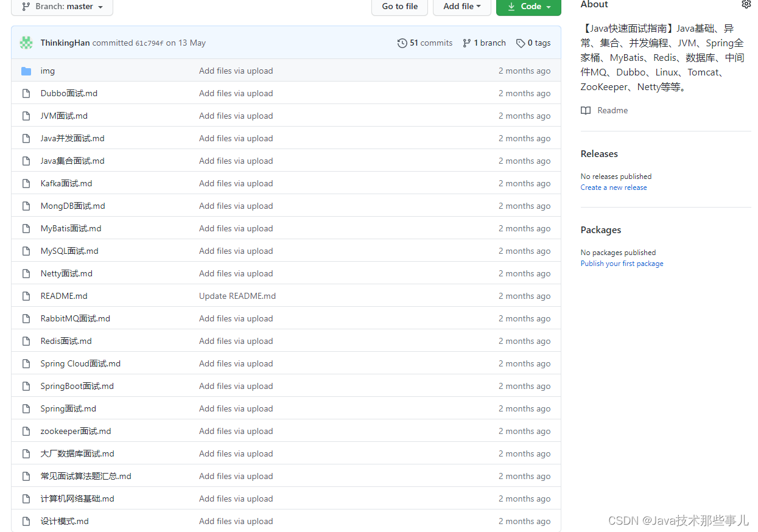Screen dimensions: 758x532
Task: Open Java集合面试.md file
Action: click(72, 161)
